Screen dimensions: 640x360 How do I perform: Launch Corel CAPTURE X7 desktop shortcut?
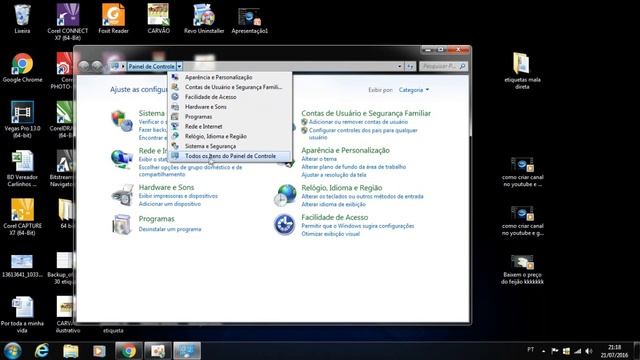pos(22,217)
